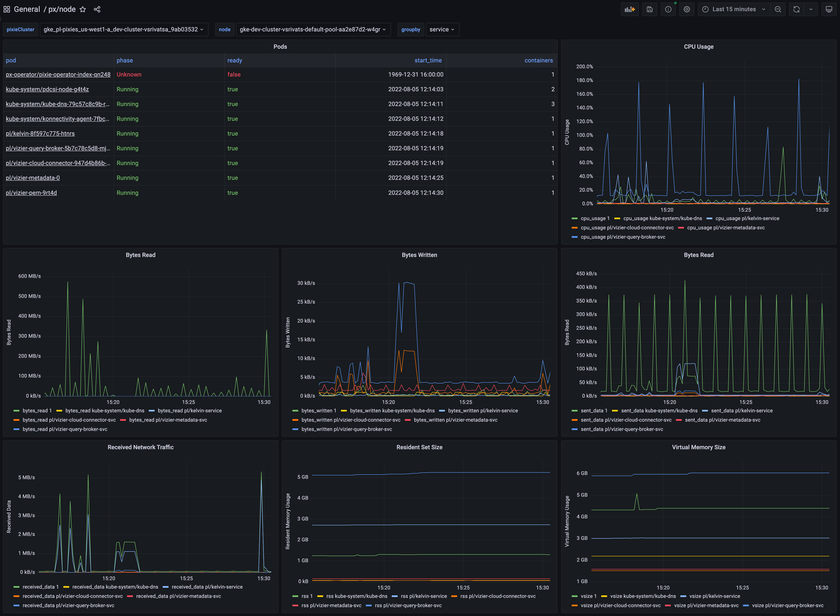Screen dimensions: 840x616
Task: Star the px/node dashboard
Action: pyautogui.click(x=83, y=9)
